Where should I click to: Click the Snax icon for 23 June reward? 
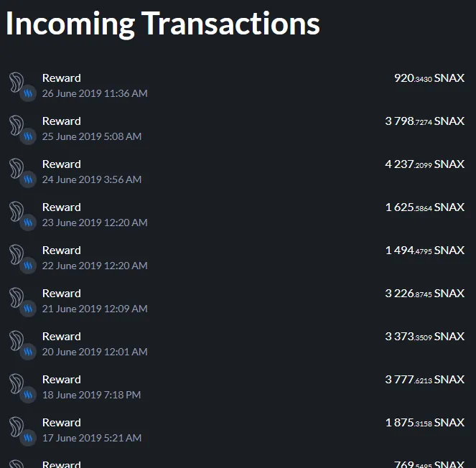(x=17, y=212)
